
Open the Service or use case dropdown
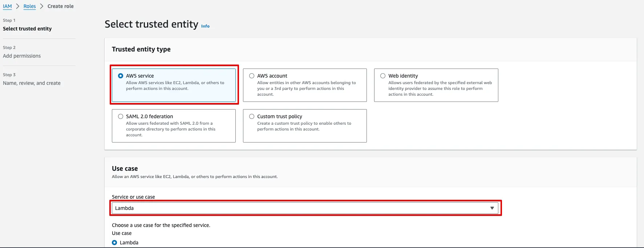304,208
